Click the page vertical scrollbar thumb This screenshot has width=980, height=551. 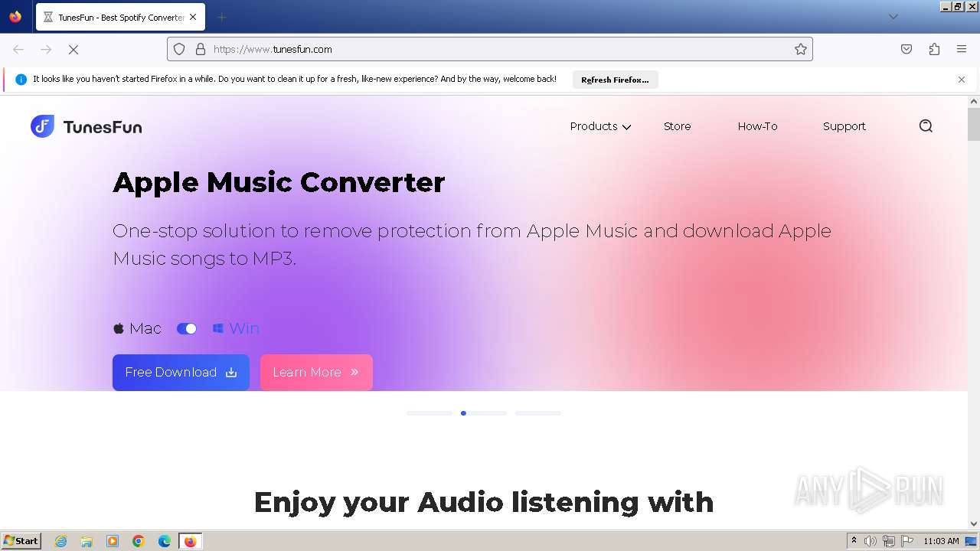point(974,124)
